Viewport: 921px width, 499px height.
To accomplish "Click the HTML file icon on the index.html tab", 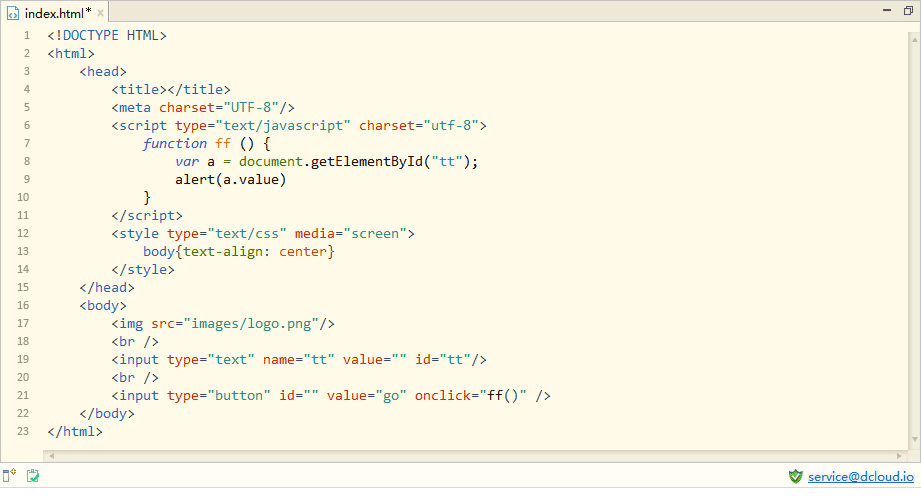I will pyautogui.click(x=13, y=13).
